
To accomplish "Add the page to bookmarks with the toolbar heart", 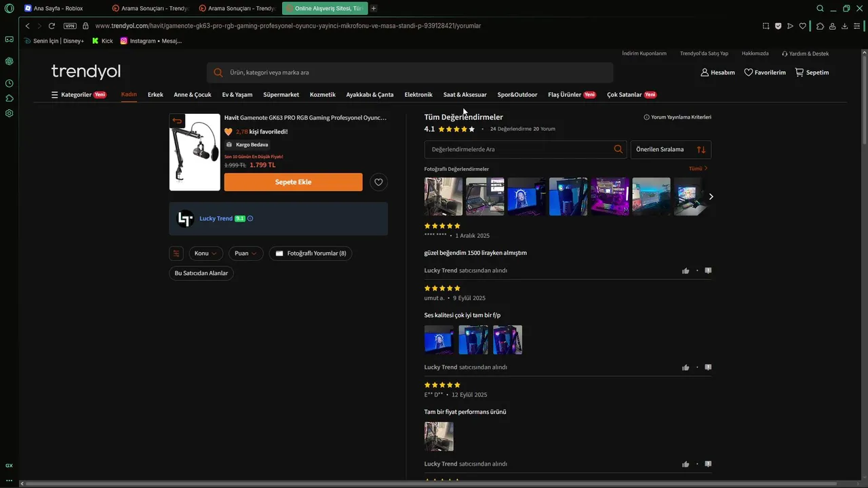I will [803, 26].
